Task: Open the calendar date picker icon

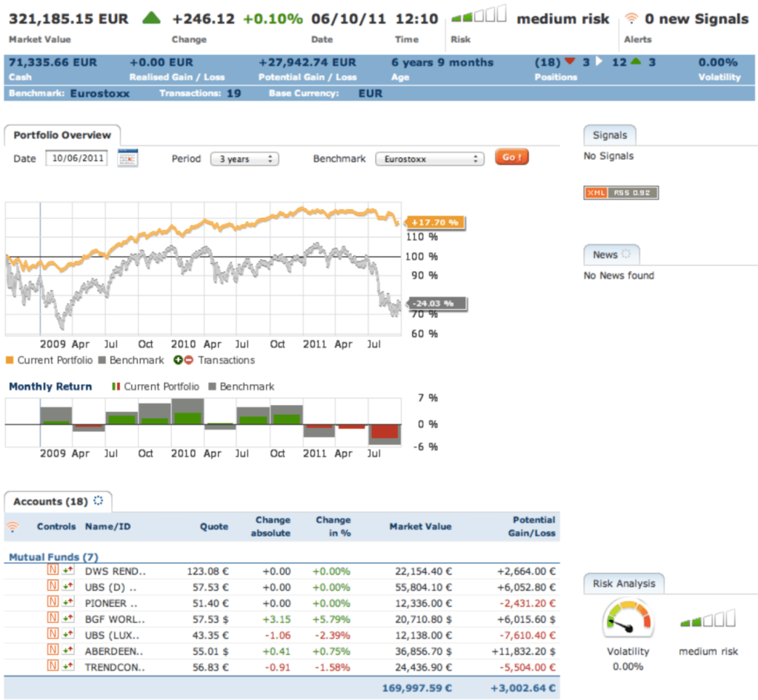Action: (x=128, y=159)
